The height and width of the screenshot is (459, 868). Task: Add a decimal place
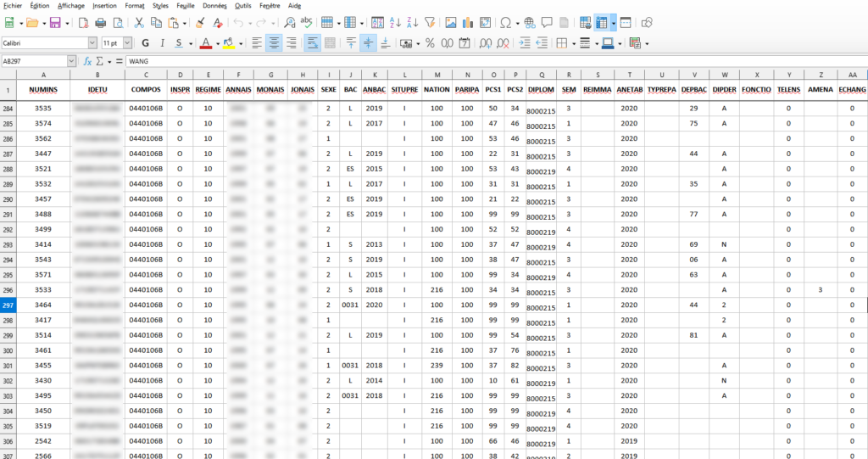486,43
